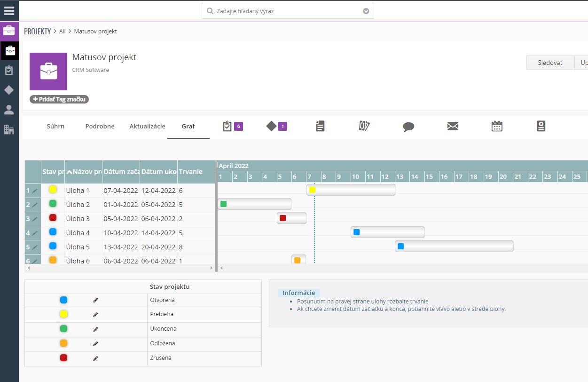Open the hamburger main menu
The width and height of the screenshot is (588, 382).
click(9, 10)
